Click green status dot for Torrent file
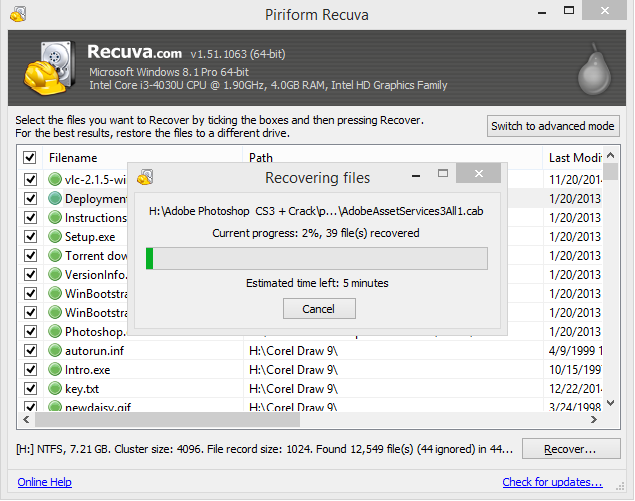Image resolution: width=635 pixels, height=501 pixels. (x=55, y=255)
